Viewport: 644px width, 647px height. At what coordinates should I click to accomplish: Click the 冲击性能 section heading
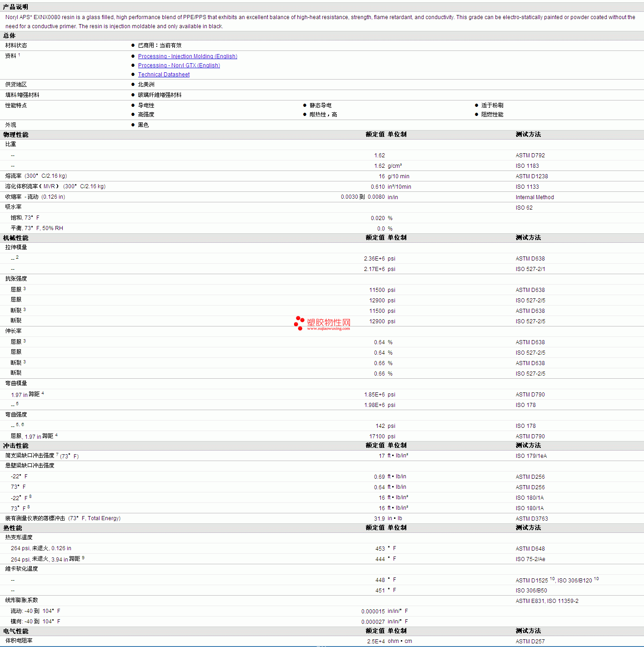[x=15, y=446]
